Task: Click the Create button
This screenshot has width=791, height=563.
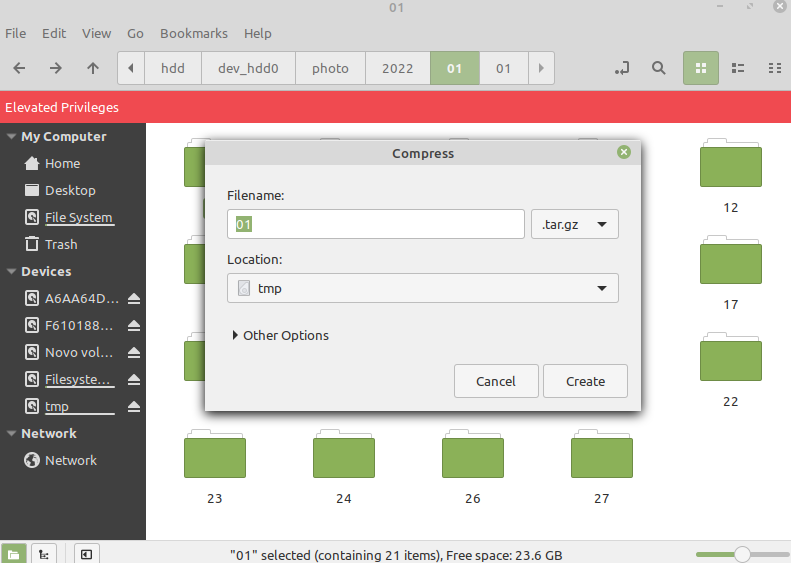Action: 585,381
